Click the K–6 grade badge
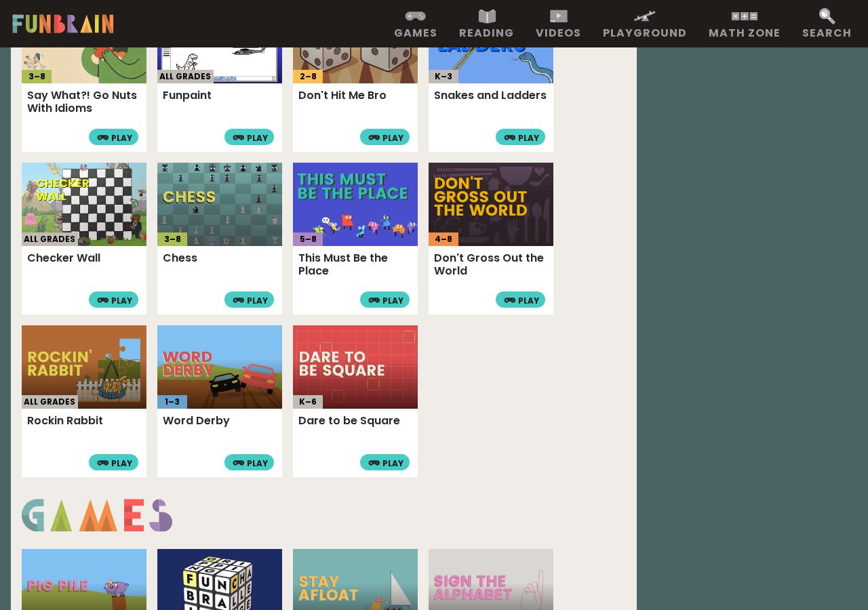Image resolution: width=868 pixels, height=610 pixels. (308, 402)
